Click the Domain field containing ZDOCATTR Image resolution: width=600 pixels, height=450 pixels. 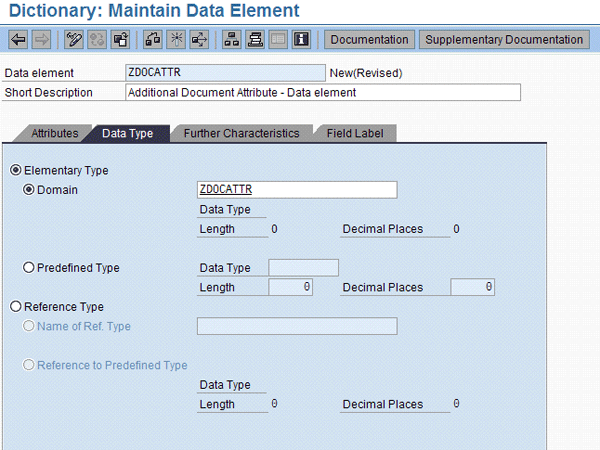click(297, 190)
